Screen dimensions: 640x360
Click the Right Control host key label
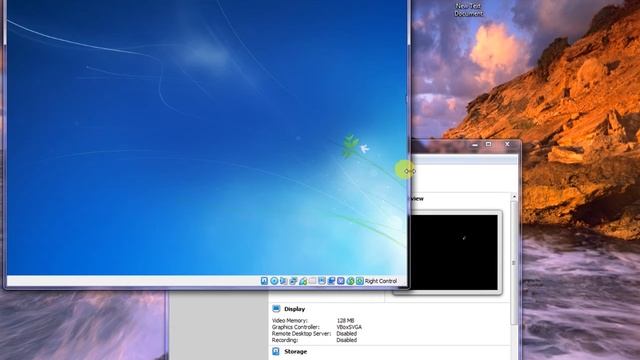[x=381, y=281]
